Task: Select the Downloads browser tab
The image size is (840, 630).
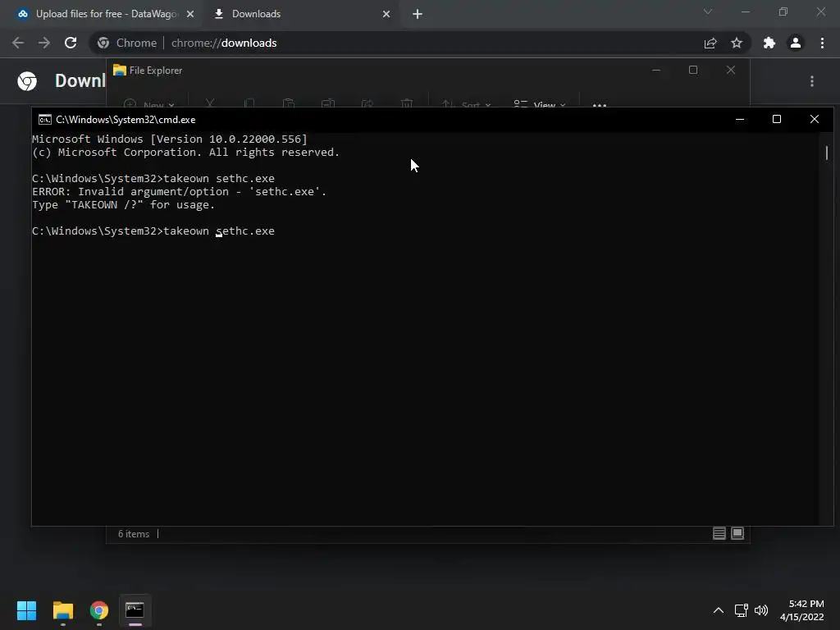Action: point(256,14)
